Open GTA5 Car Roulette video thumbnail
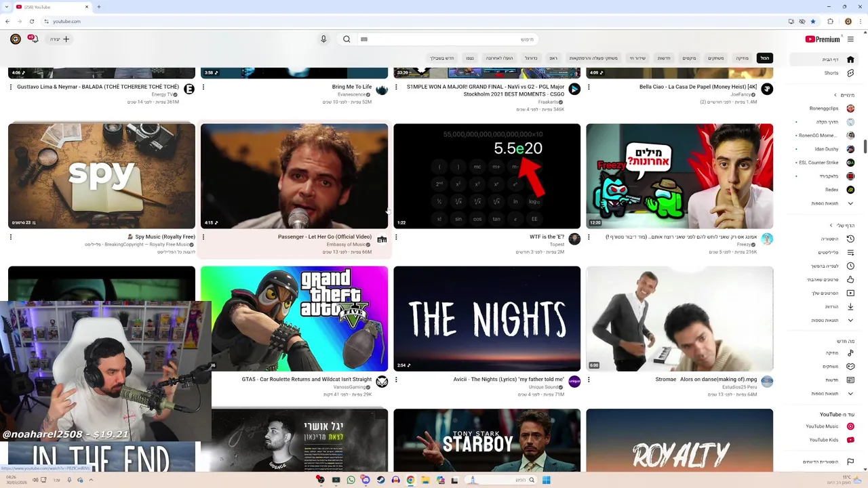 294,319
